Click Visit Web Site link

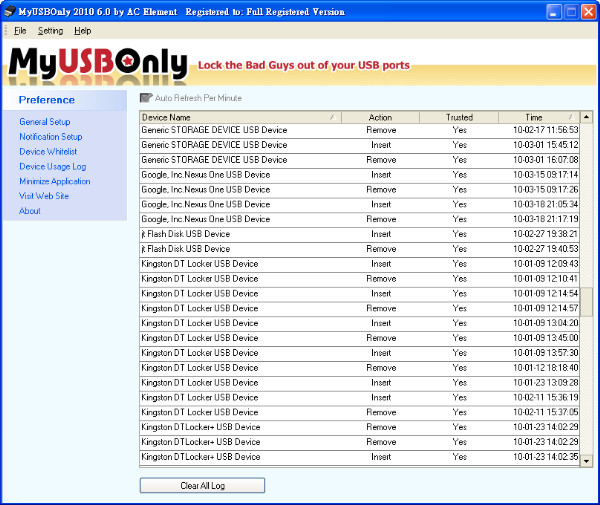(44, 196)
